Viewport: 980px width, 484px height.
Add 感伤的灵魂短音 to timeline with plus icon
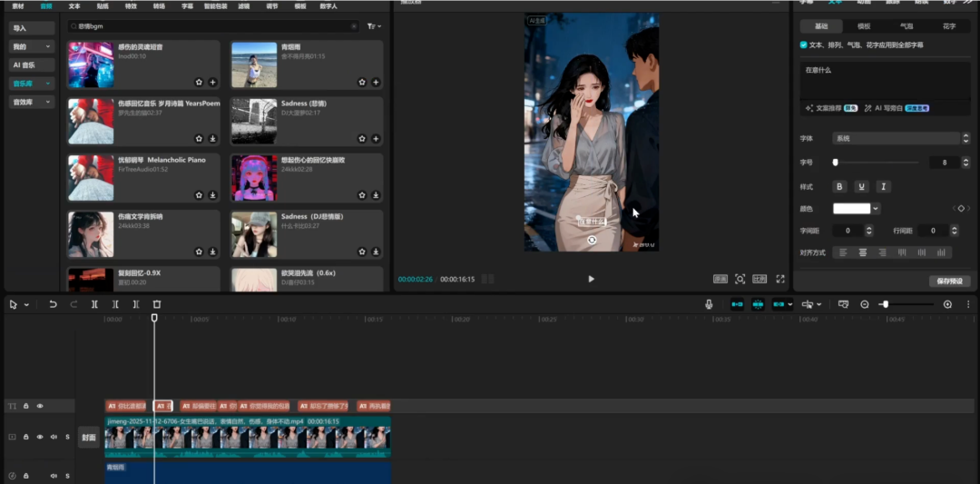pyautogui.click(x=212, y=82)
